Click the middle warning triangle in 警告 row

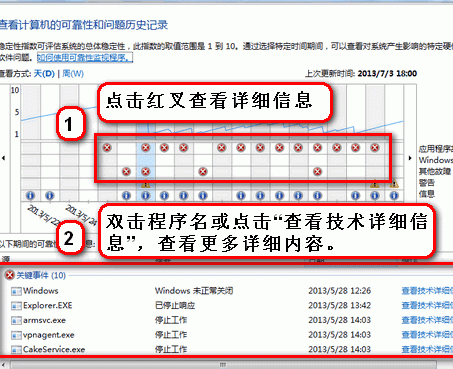click(x=375, y=184)
